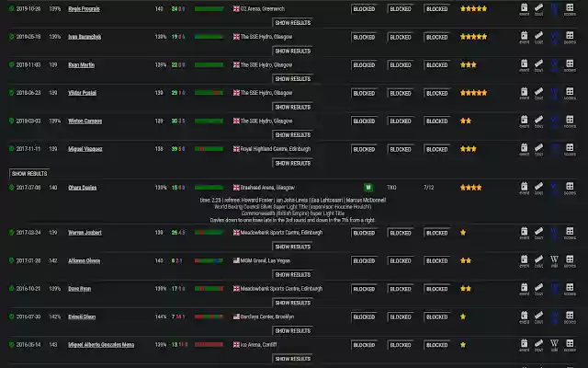Open event icon in Ohara Davies row
Image resolution: width=588 pixels, height=368 pixels.
525,188
